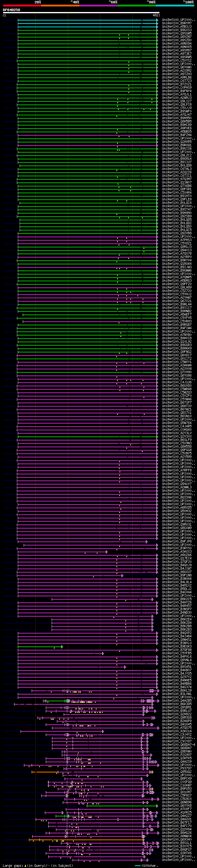Click the orange alignment bar for Q69340

pyautogui.click(x=86, y=840)
